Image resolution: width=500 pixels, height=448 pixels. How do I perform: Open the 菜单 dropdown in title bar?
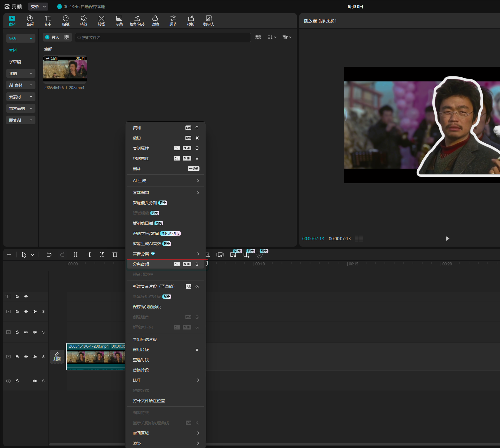click(x=38, y=6)
